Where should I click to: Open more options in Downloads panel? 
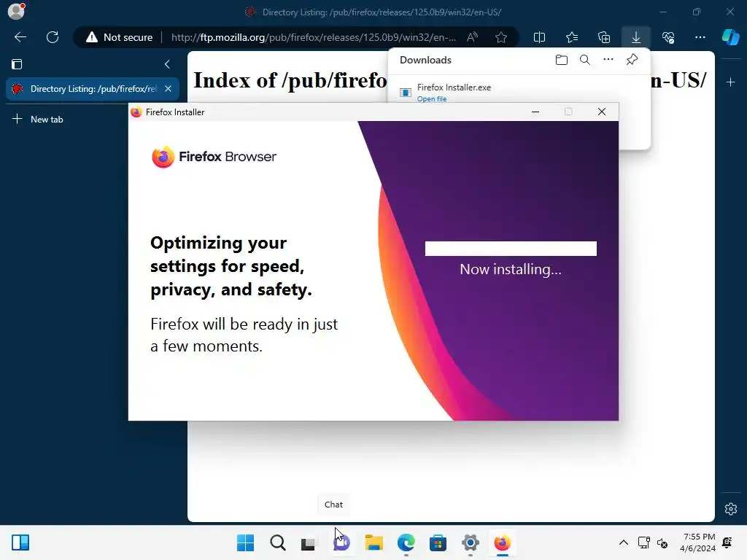pyautogui.click(x=608, y=60)
